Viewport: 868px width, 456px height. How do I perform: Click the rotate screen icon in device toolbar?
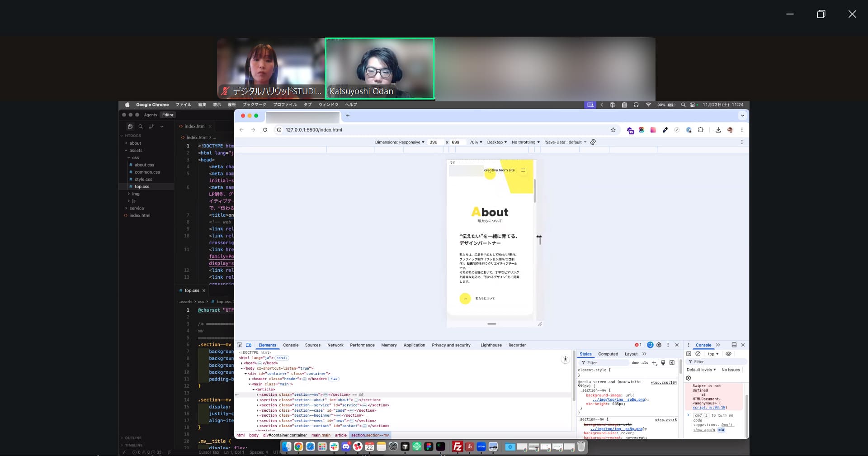593,142
